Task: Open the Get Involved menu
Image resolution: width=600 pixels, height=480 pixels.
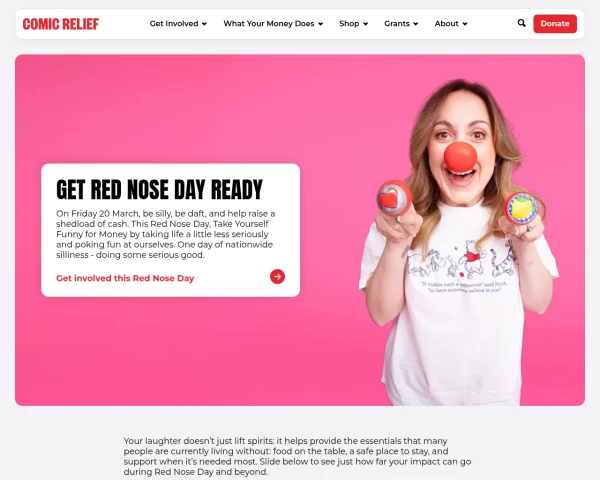Action: point(174,24)
